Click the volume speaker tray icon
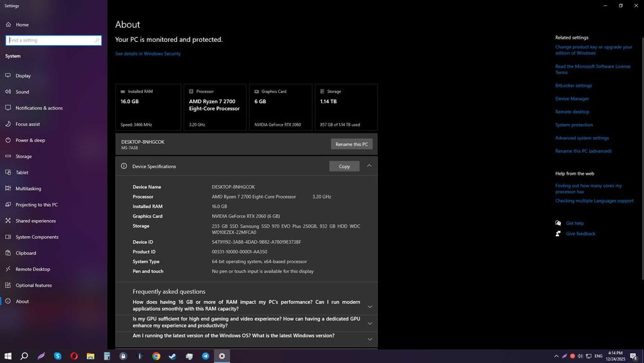The width and height of the screenshot is (644, 363). click(x=580, y=356)
